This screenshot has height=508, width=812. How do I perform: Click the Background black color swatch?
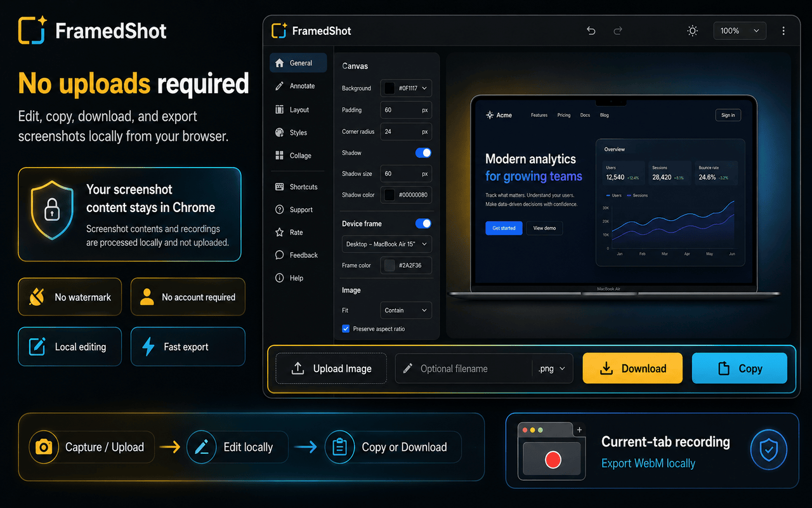pos(389,88)
